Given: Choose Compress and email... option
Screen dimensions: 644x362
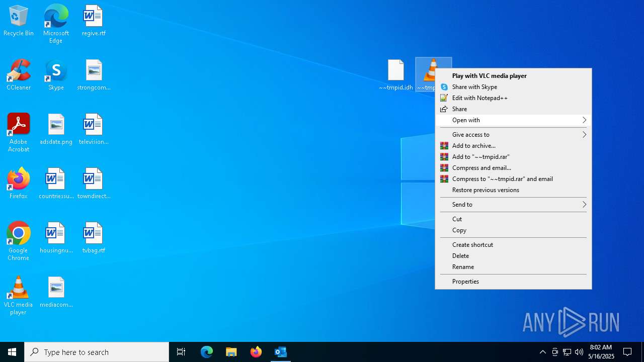Looking at the screenshot, I should click(x=513, y=168).
